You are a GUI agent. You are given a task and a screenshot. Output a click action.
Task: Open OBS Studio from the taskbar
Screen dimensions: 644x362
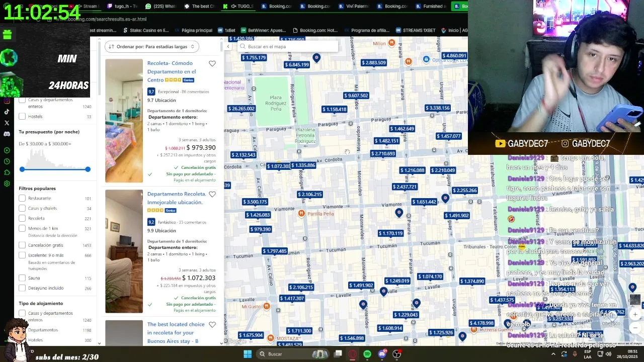click(x=396, y=354)
